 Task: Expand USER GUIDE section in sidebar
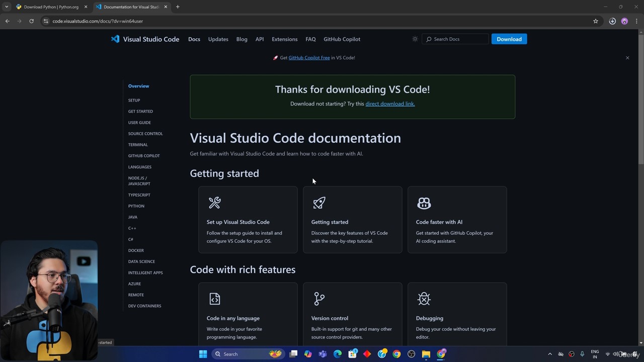[x=139, y=123]
